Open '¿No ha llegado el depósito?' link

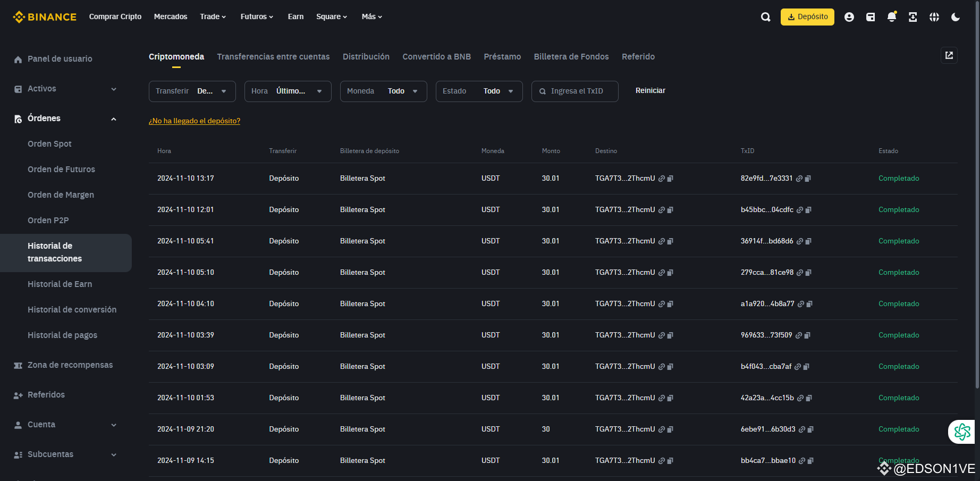[x=195, y=121]
